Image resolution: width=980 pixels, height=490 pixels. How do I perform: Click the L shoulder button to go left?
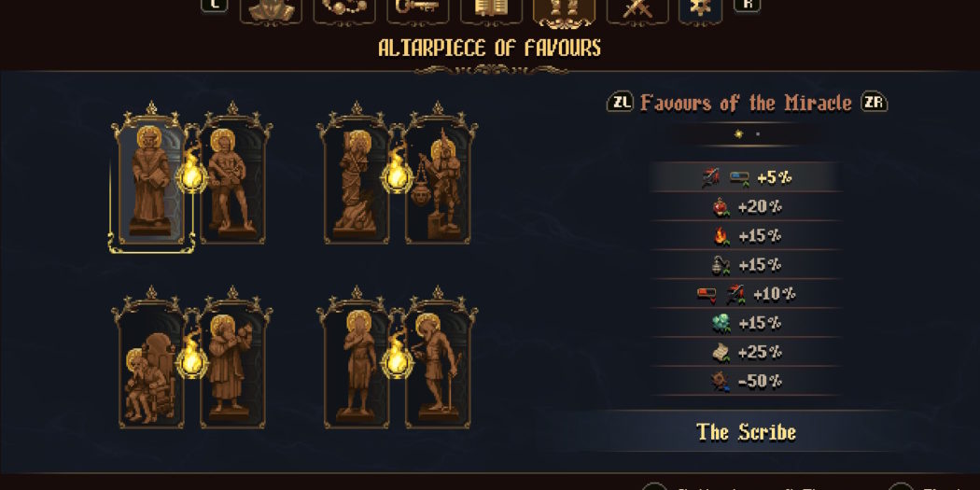pos(214,5)
